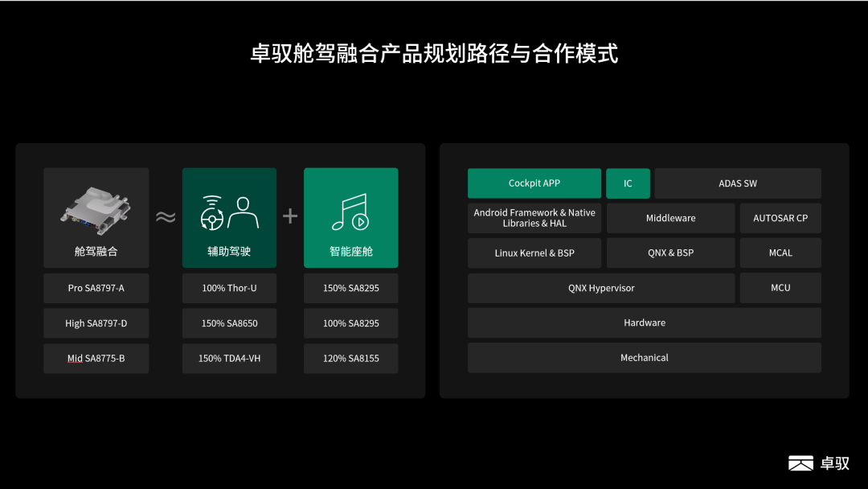
Task: Click the Mechanical layer bar
Action: 645,358
